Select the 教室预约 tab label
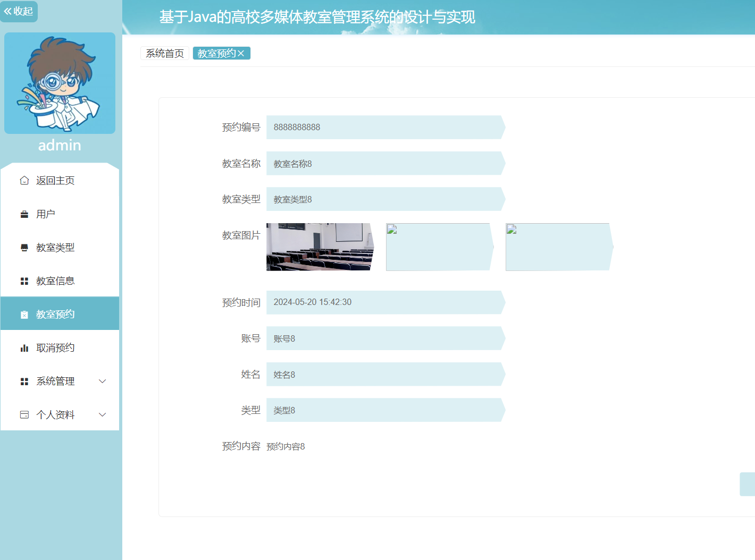 coord(217,53)
